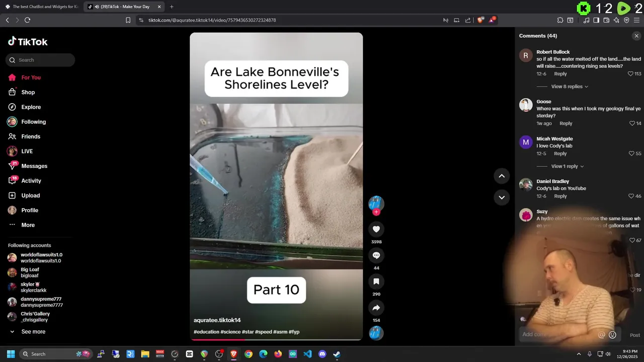Open a new browser tab

172,7
